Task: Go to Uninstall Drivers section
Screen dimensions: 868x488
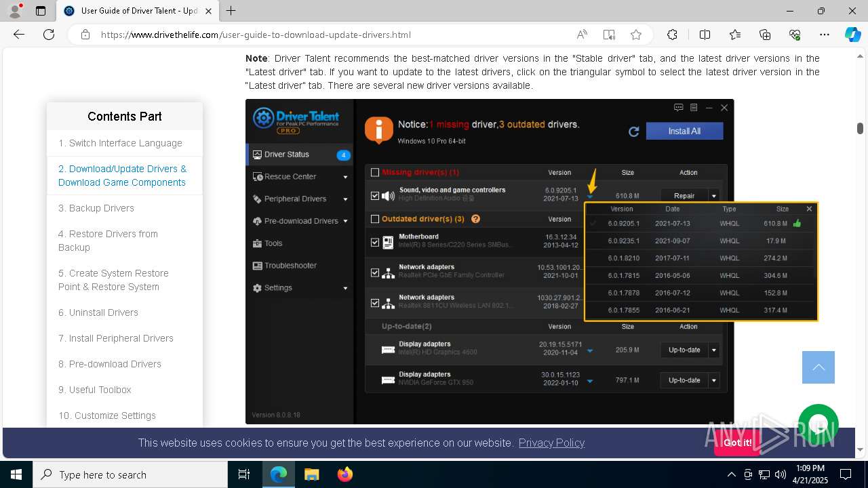Action: pos(98,312)
